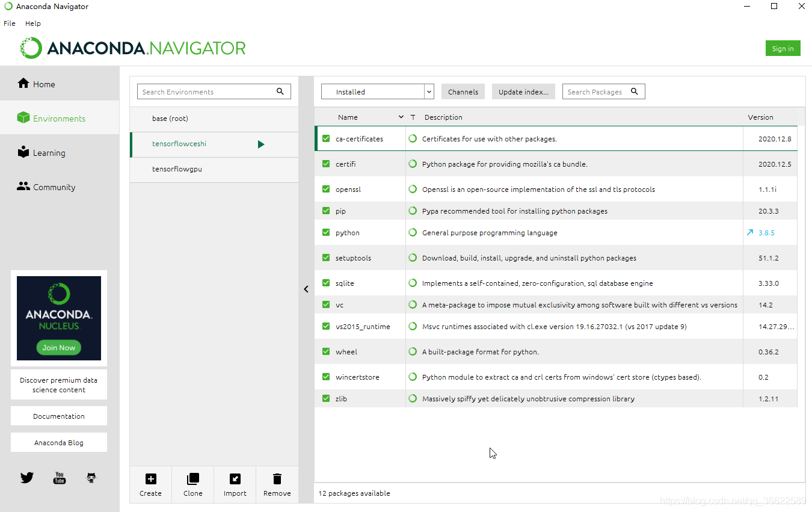This screenshot has width=812, height=512.
Task: Click the vc status circle icon
Action: (413, 305)
